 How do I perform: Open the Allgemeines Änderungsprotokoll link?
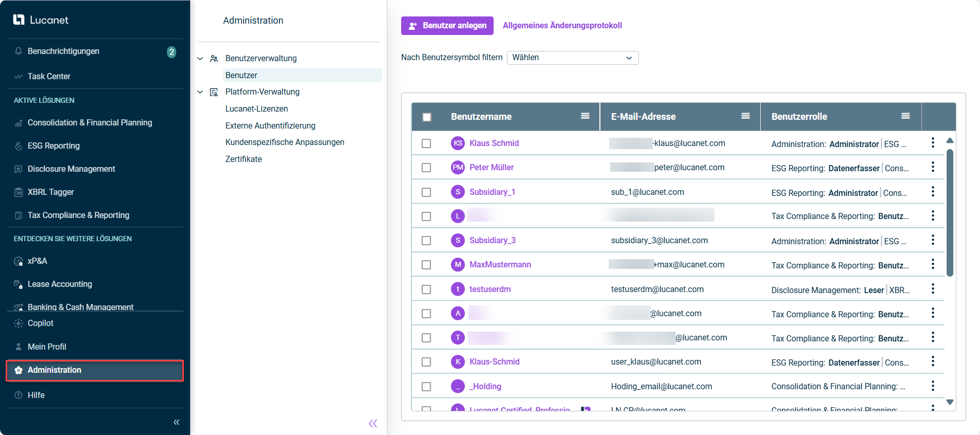coord(562,26)
